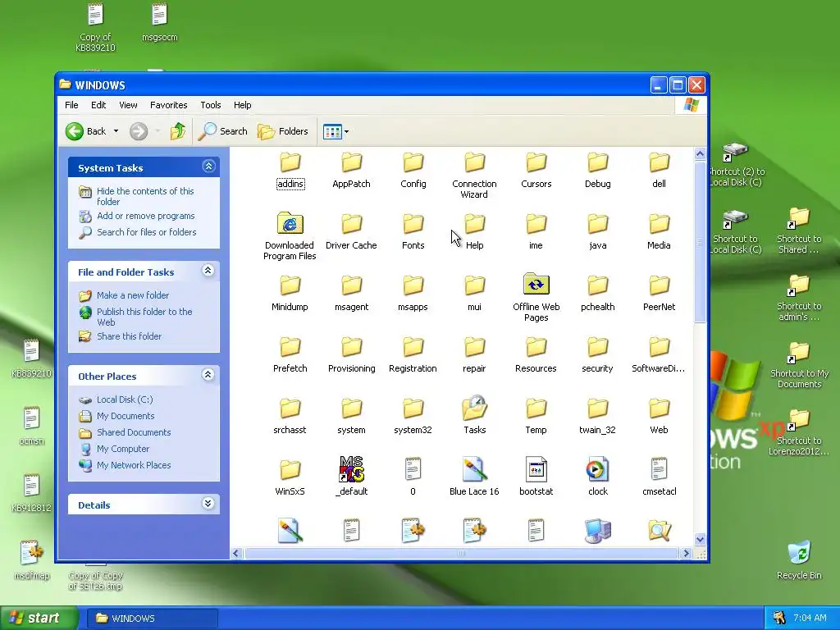The height and width of the screenshot is (630, 840).
Task: Select the Downloaded Program Files folder icon
Action: 290,223
